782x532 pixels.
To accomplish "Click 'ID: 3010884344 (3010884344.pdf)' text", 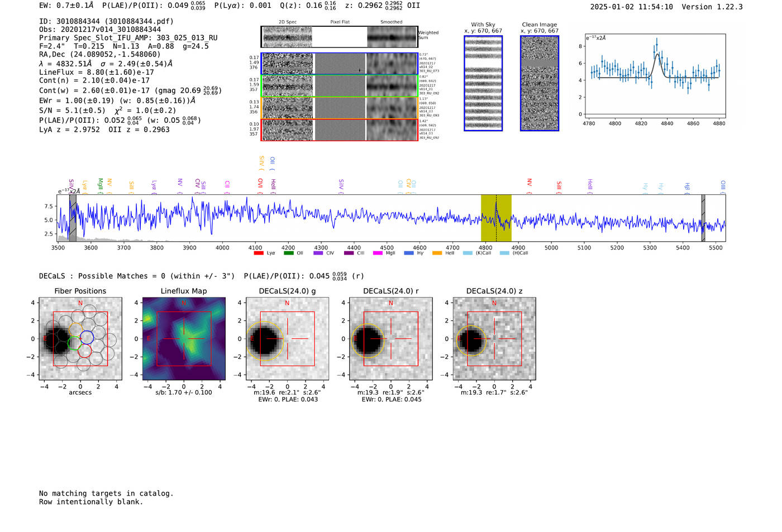I will pyautogui.click(x=106, y=21).
